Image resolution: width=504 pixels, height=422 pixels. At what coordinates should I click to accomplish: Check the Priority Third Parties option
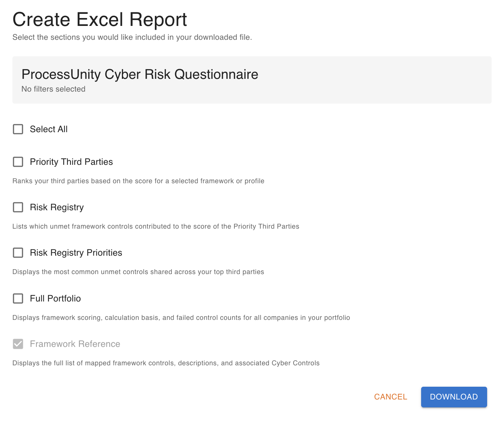(18, 162)
